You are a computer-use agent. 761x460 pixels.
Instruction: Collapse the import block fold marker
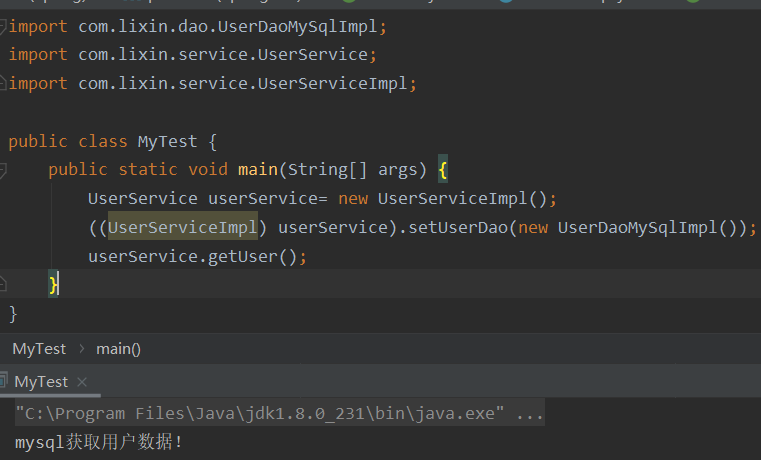pyautogui.click(x=2, y=26)
